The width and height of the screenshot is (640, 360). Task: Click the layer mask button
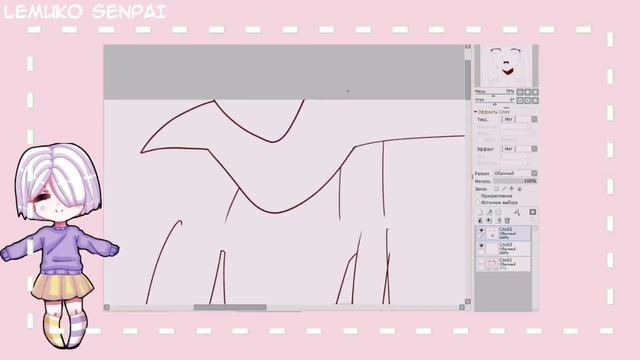533,212
